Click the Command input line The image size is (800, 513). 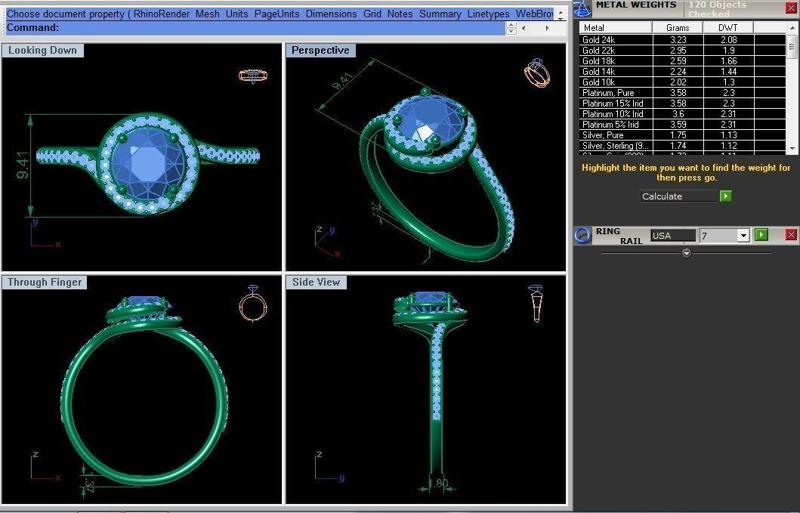pos(255,28)
